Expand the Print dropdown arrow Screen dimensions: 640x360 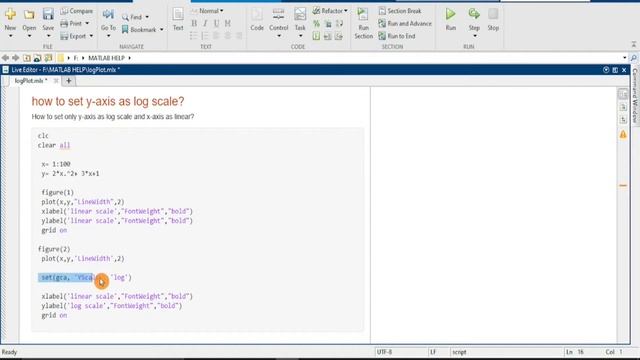pyautogui.click(x=87, y=24)
